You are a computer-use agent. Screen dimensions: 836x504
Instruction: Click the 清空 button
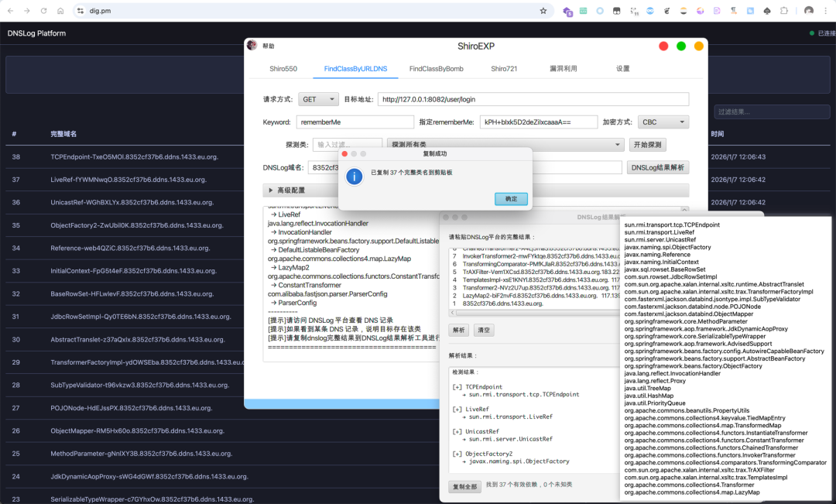tap(484, 330)
